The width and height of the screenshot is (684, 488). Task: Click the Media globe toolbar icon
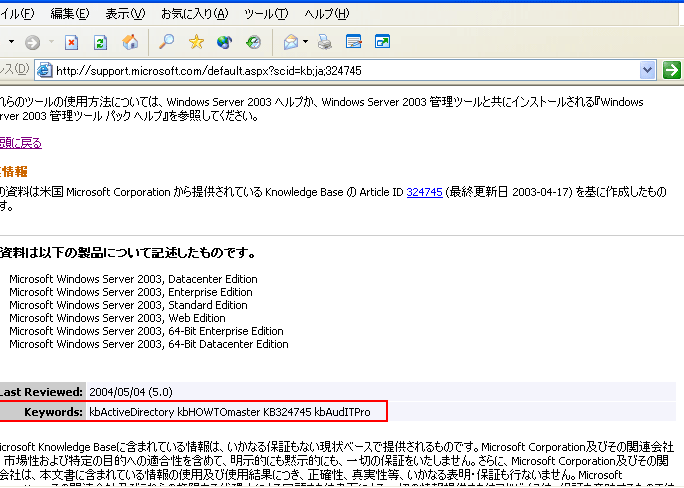[x=224, y=42]
